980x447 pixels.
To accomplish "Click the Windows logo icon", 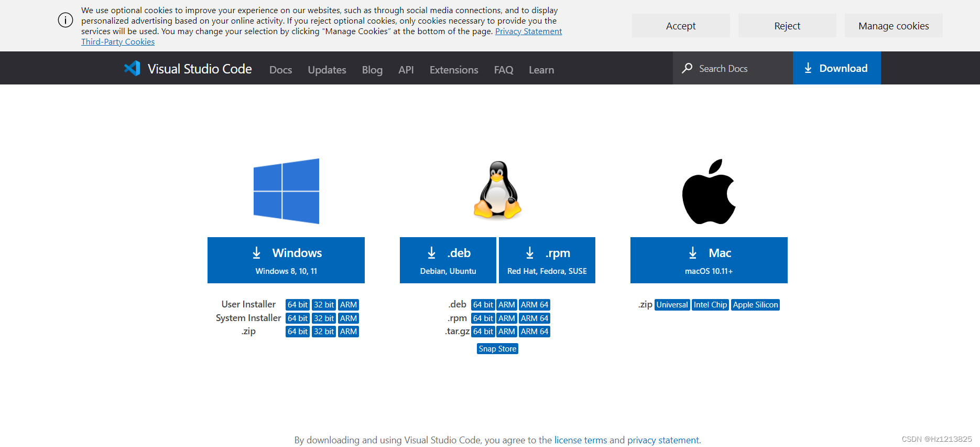I will pyautogui.click(x=286, y=191).
